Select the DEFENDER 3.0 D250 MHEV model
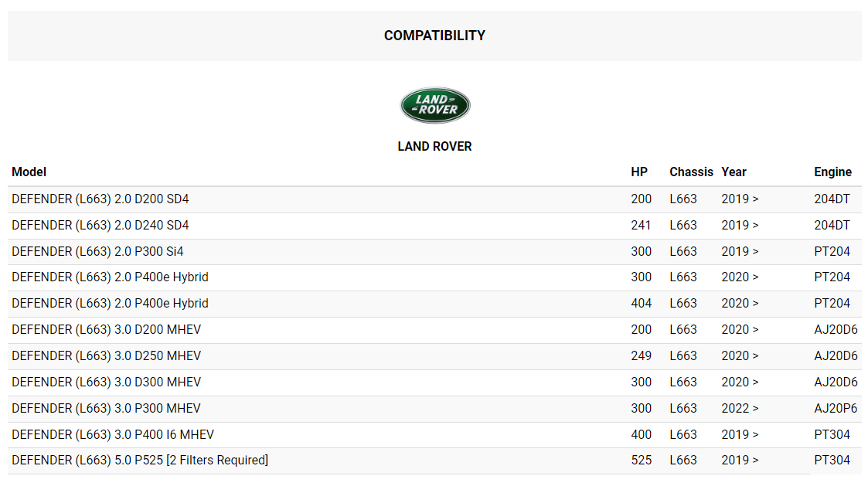The image size is (868, 493). click(x=107, y=355)
